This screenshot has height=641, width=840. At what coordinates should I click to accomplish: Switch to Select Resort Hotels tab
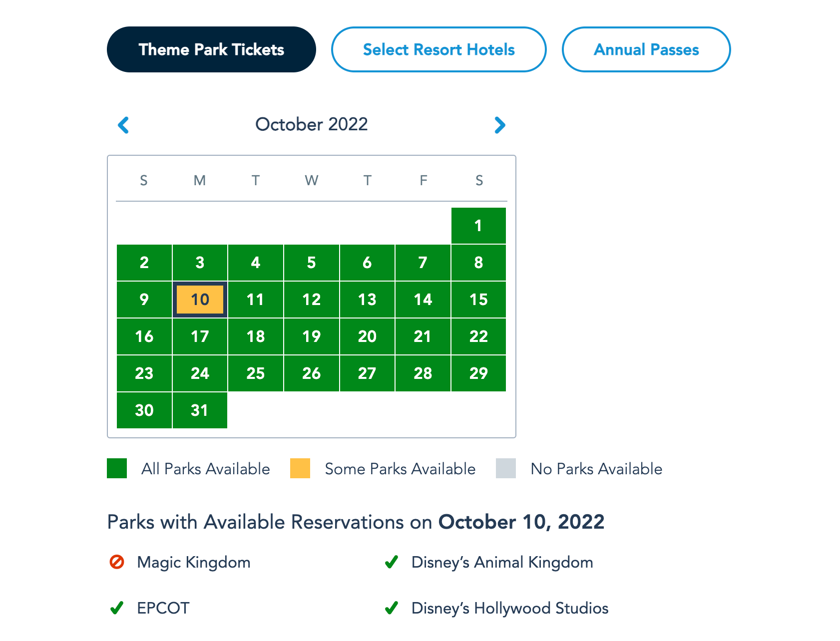click(x=438, y=49)
